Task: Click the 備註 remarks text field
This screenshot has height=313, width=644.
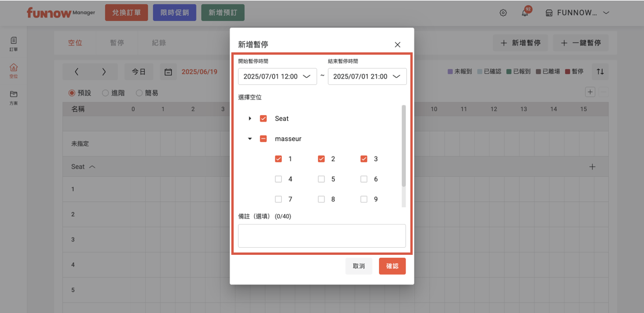Action: [x=321, y=236]
